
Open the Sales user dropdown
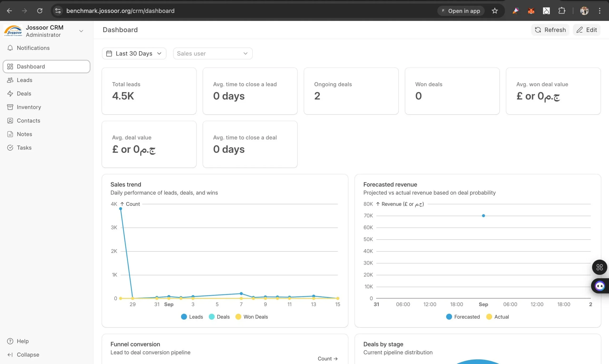(x=212, y=53)
